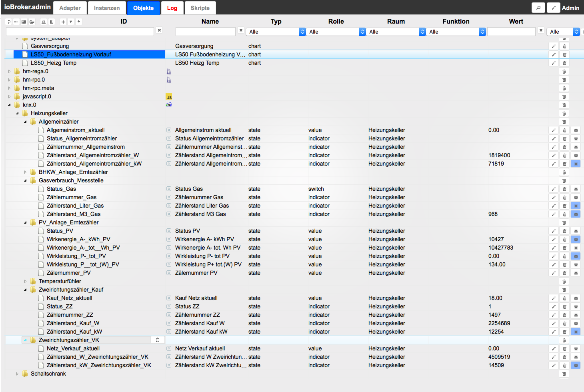
Task: Clear the ID filter with X button
Action: click(x=159, y=30)
